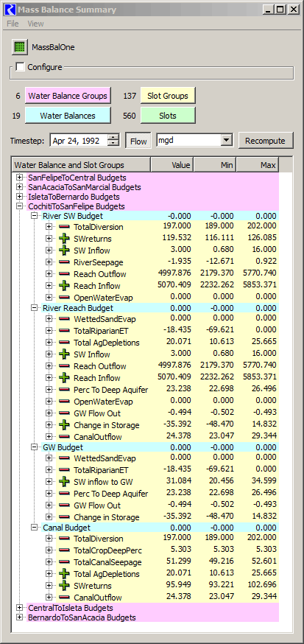
Task: Toggle the Flow button
Action: click(138, 141)
